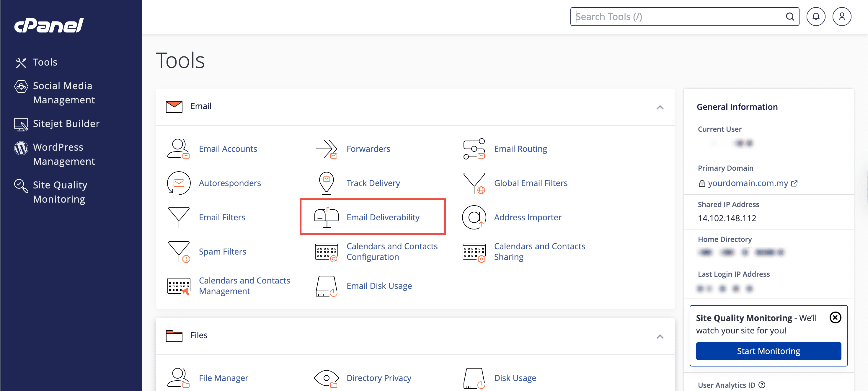The image size is (868, 391).
Task: Click the Autoresponders icon
Action: tap(179, 183)
